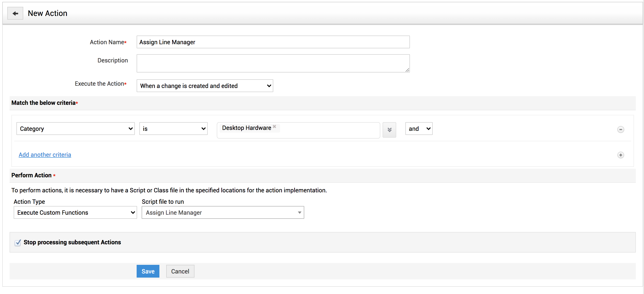Open the Execute the Action dropdown
Viewport: 644px width, 294px height.
click(204, 86)
